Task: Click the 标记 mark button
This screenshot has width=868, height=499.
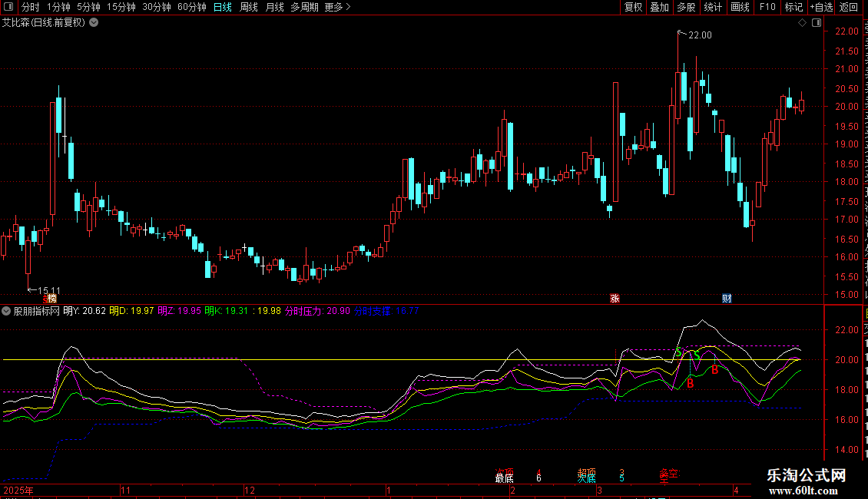Action: [x=793, y=7]
